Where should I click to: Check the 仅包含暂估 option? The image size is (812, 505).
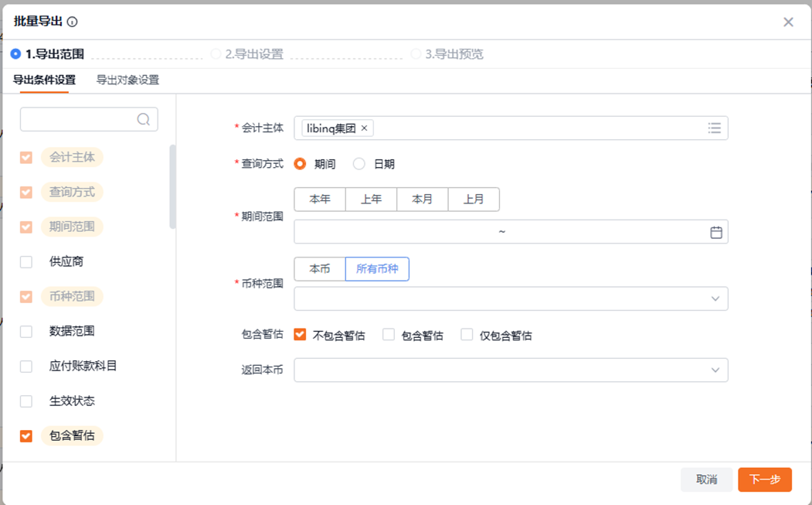pyautogui.click(x=467, y=334)
